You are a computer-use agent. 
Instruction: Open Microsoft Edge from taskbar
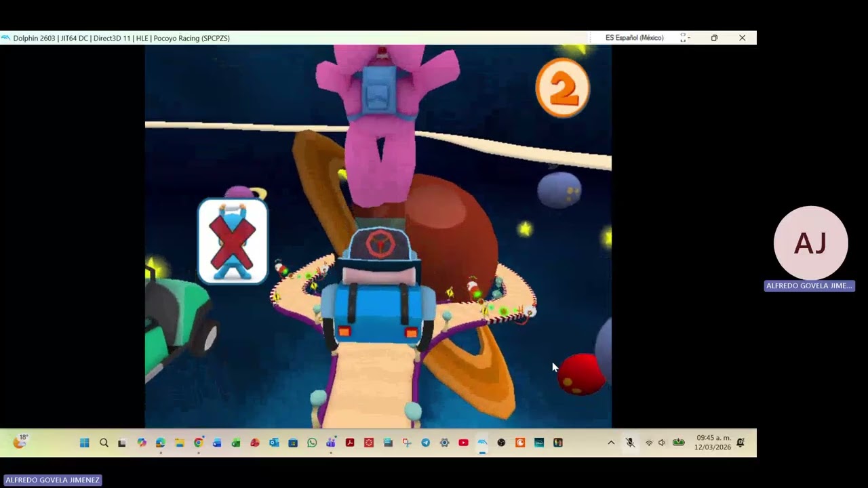pyautogui.click(x=160, y=443)
